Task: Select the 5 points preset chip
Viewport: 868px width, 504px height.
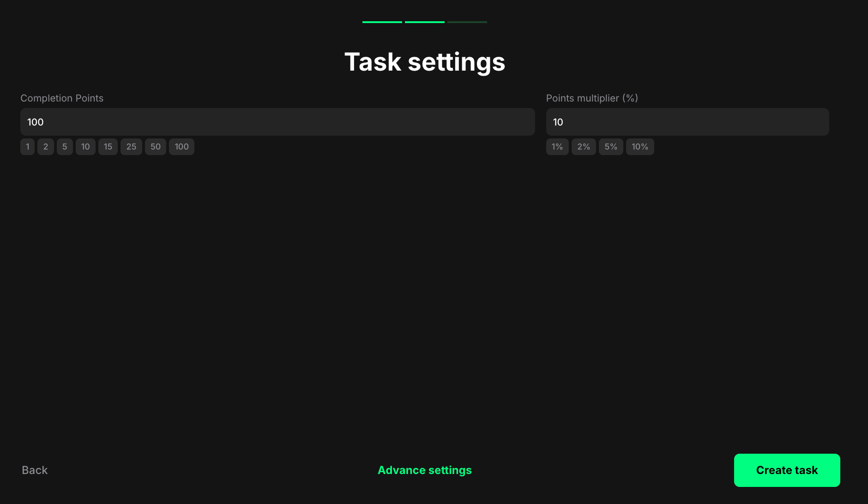Action: 65,147
